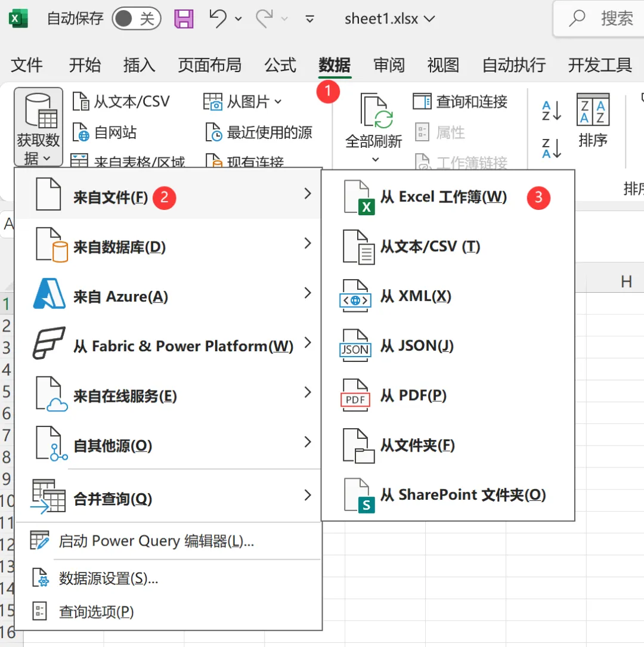Open the 文件 (File) tab
Viewport: 644px width, 647px height.
click(26, 65)
